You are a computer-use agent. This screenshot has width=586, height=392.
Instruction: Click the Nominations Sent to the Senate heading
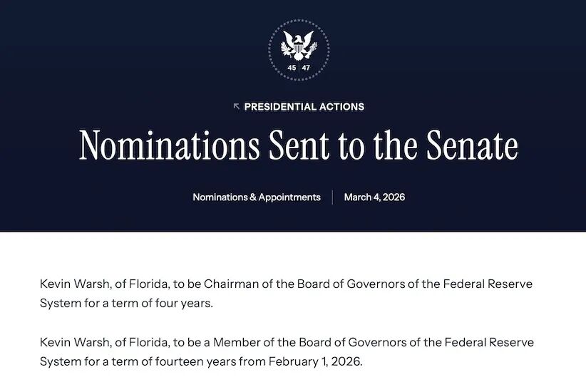[x=299, y=145]
